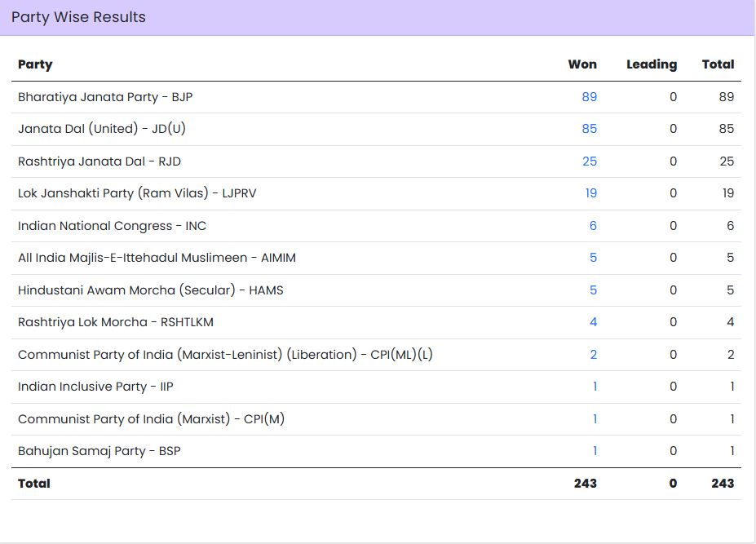Click RJD total cell 25
Image resolution: width=756 pixels, height=544 pixels.
coord(727,161)
